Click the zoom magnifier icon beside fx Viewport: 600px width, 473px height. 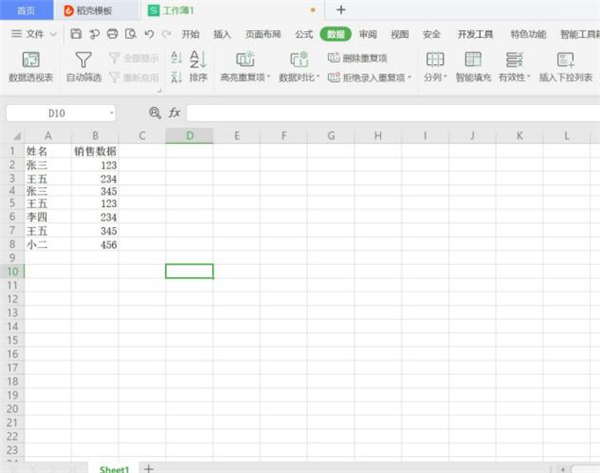(x=154, y=113)
